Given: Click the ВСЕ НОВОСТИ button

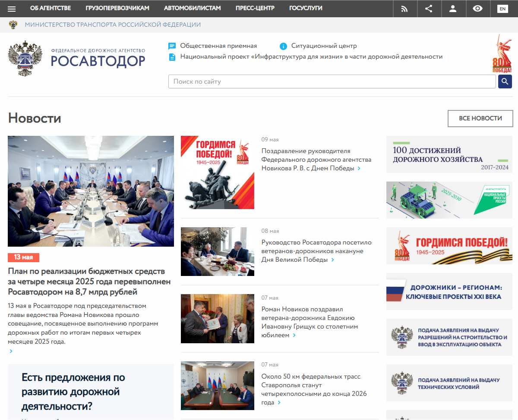Looking at the screenshot, I should tap(480, 118).
